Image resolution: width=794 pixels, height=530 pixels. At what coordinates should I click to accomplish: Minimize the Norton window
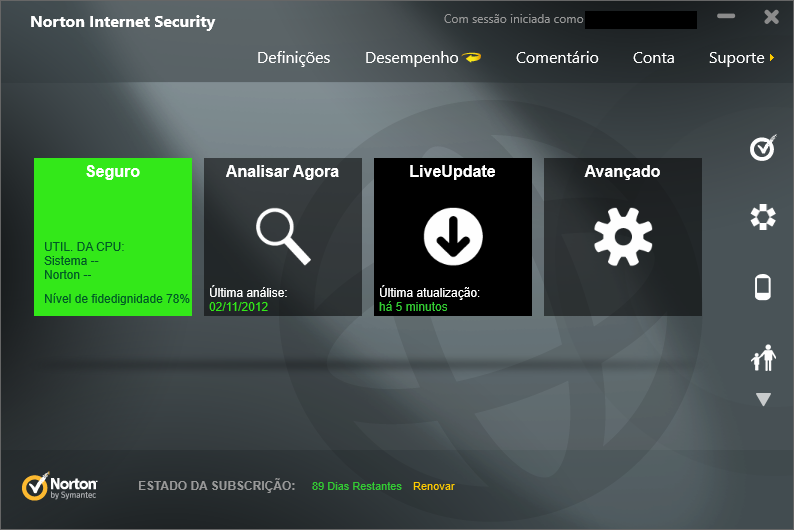pos(726,16)
